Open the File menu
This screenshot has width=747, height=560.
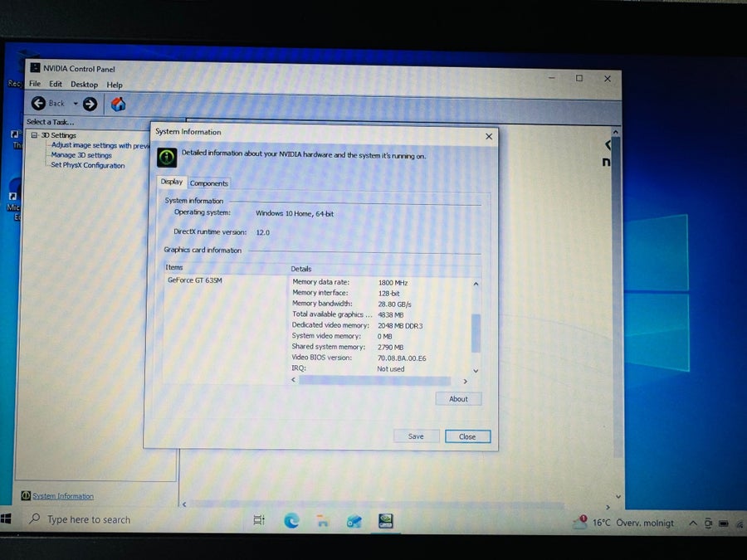35,84
